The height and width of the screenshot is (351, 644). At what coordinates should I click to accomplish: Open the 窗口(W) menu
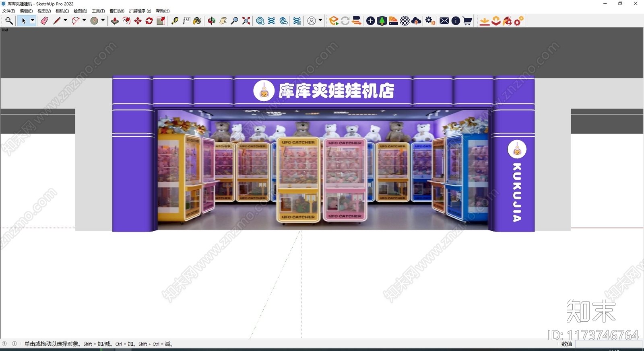tap(117, 11)
